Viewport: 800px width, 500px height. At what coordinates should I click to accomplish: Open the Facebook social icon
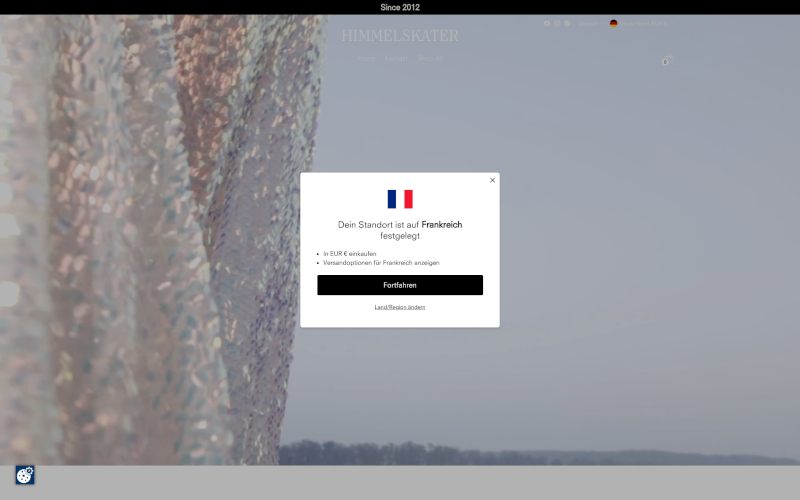coord(547,23)
